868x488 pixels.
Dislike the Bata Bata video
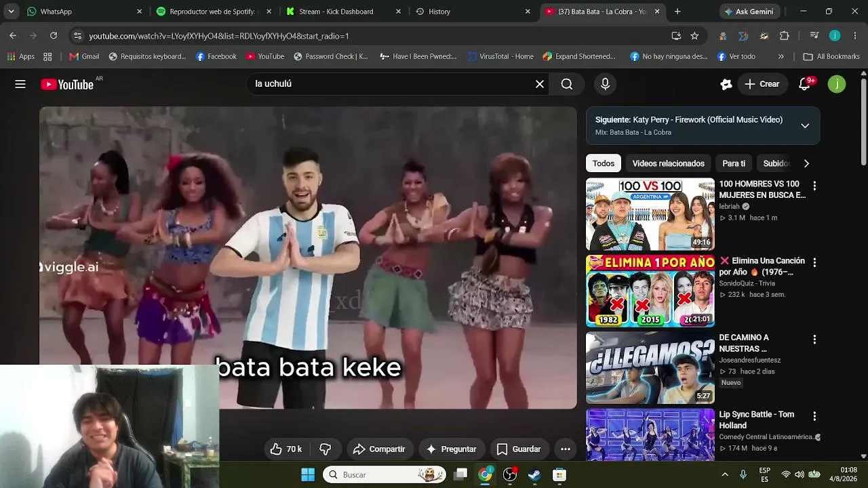(x=325, y=449)
